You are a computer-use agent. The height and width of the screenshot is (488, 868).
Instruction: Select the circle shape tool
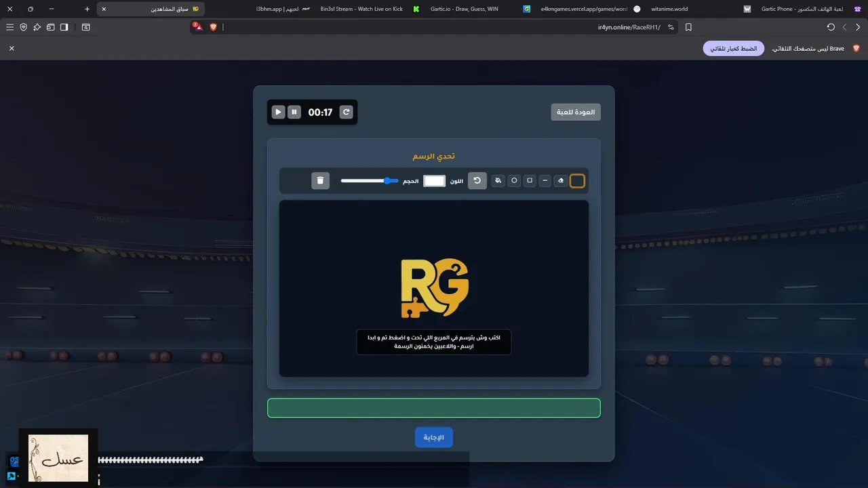[514, 181]
